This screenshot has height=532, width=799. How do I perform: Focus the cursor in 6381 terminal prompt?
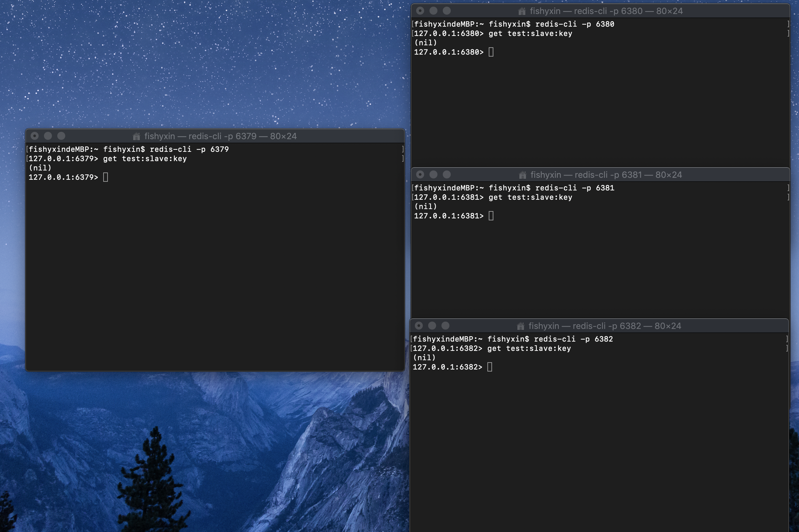[491, 216]
